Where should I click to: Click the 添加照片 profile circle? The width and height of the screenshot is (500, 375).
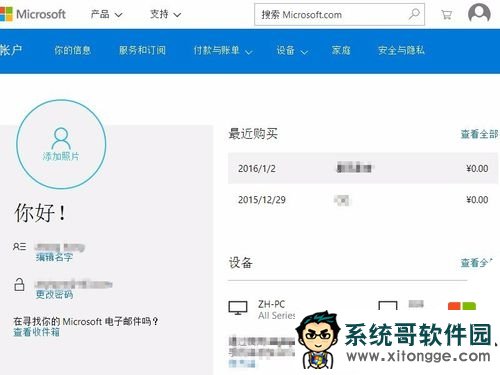click(61, 144)
